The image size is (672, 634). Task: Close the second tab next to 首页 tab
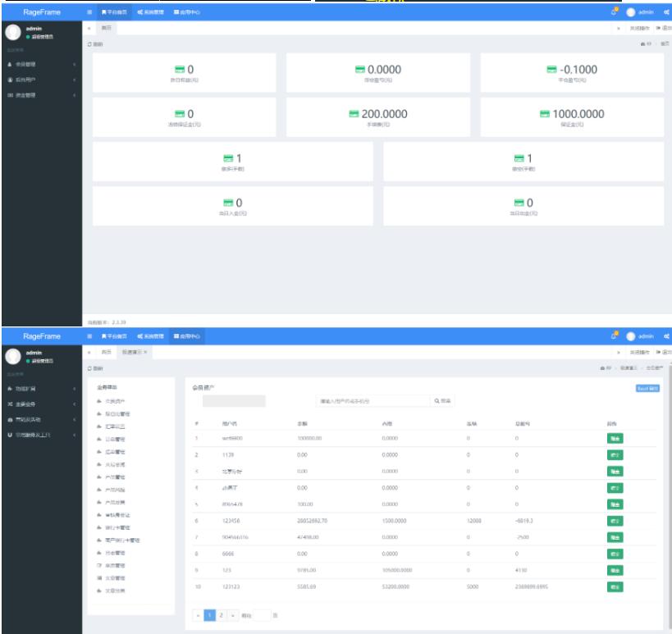tap(144, 351)
